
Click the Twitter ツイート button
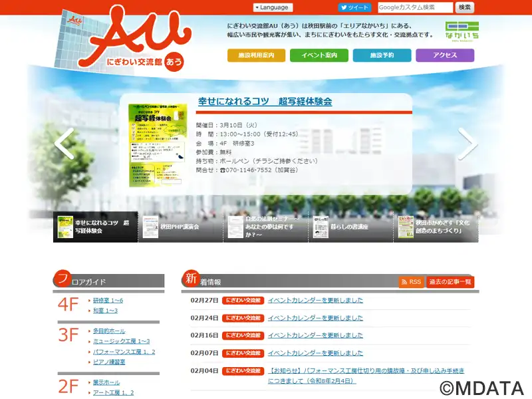[354, 7]
